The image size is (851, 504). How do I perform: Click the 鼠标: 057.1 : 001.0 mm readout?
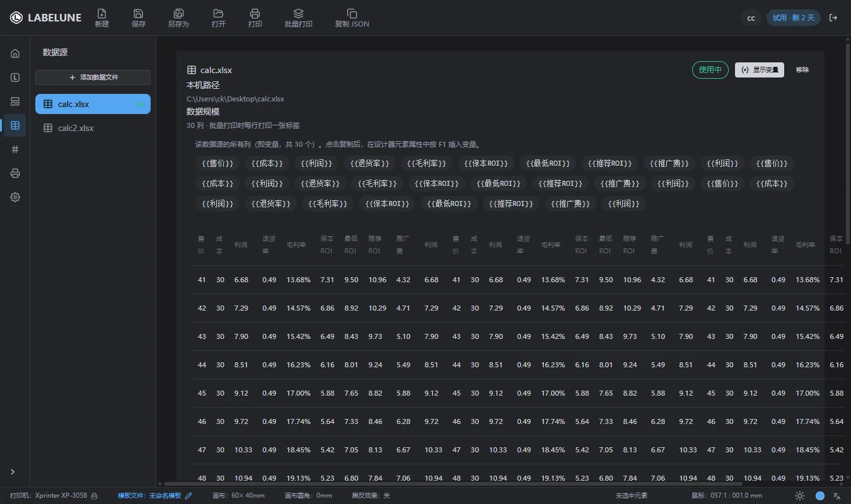[727, 496]
